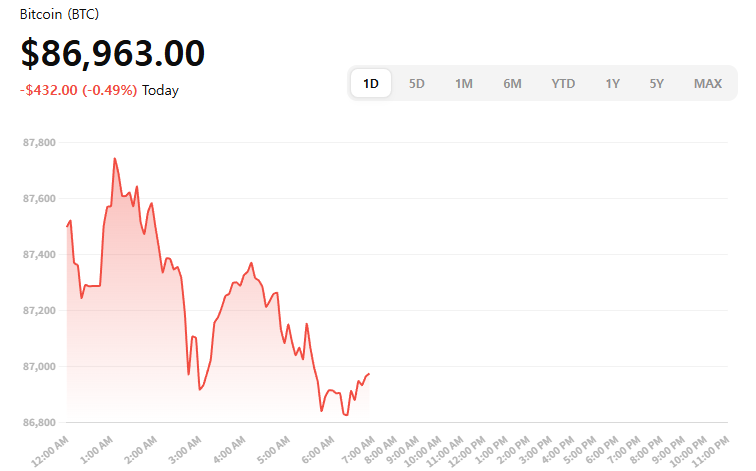Show the 6M price history

pos(512,84)
